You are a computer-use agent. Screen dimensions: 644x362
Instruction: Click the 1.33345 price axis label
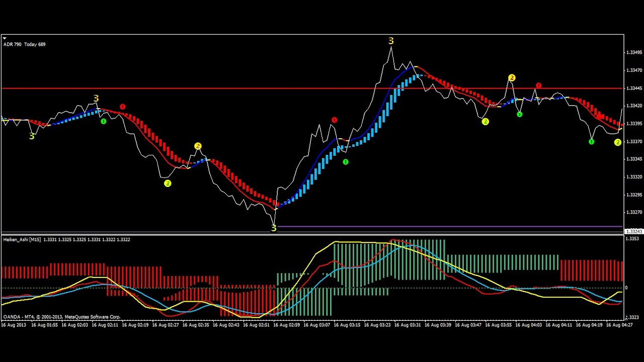pyautogui.click(x=634, y=159)
